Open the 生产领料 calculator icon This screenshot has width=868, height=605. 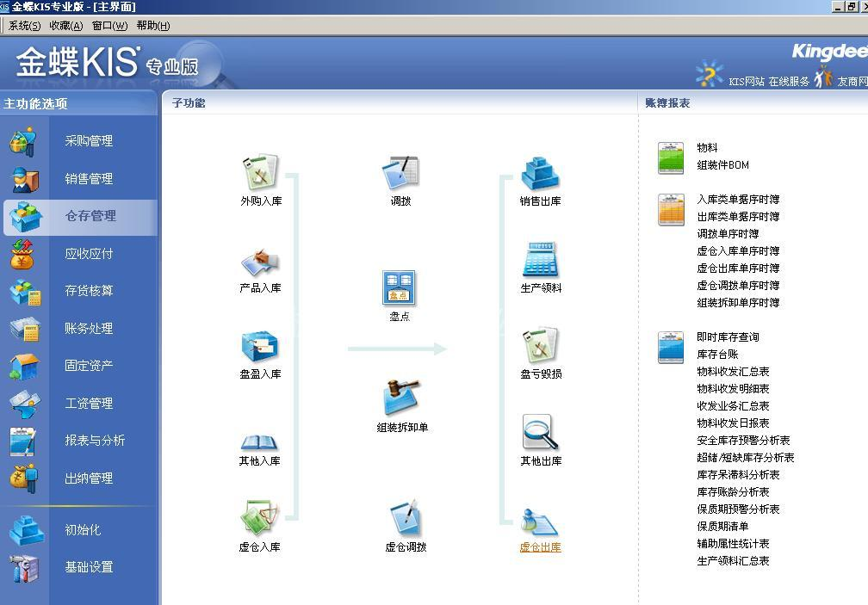[x=540, y=259]
